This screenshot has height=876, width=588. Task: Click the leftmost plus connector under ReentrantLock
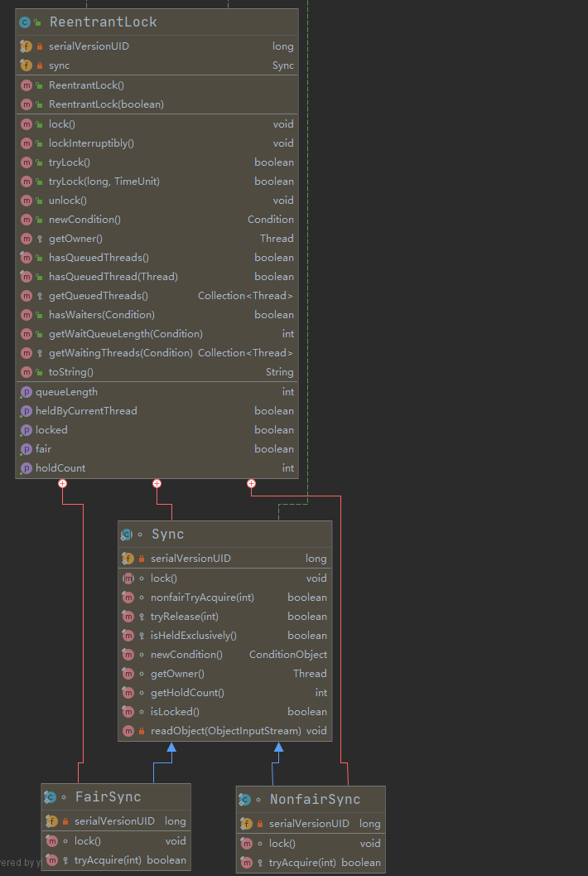(x=62, y=483)
